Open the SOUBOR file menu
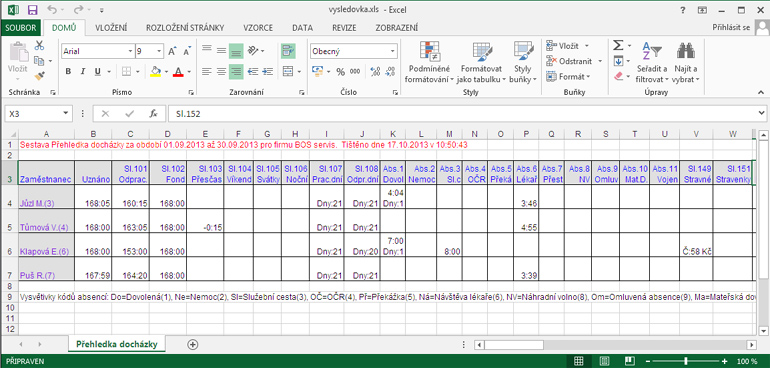Viewport: 770px width, 368px height. 21,28
